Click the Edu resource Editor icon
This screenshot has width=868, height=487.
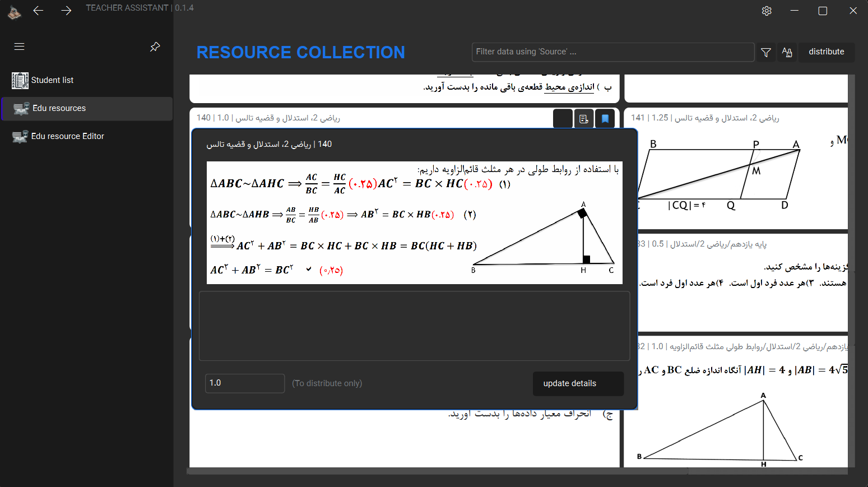click(20, 136)
